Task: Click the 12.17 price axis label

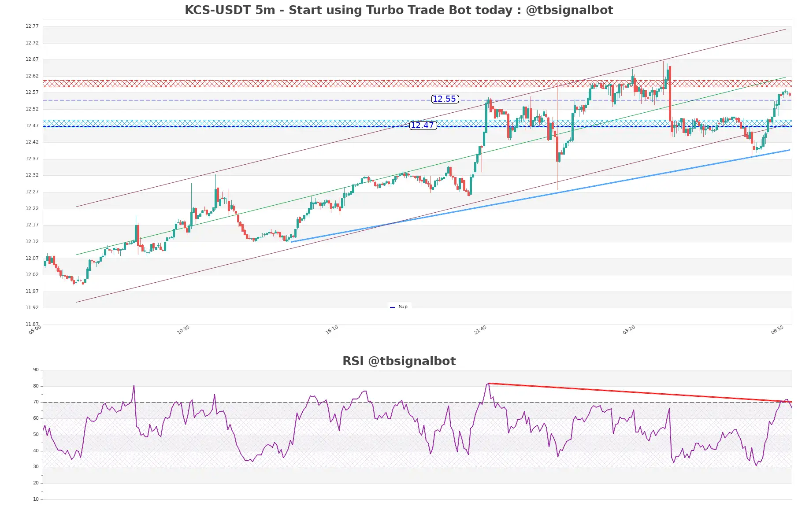Action: pyautogui.click(x=32, y=225)
